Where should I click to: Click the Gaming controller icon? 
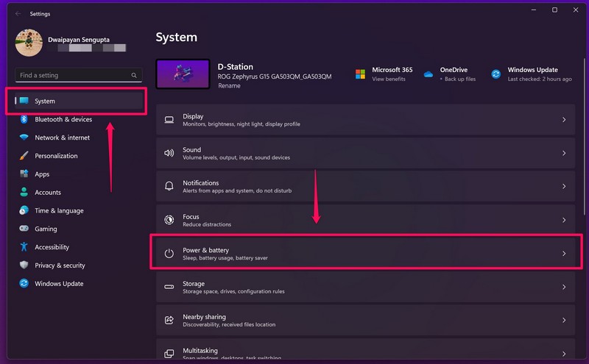coord(24,229)
